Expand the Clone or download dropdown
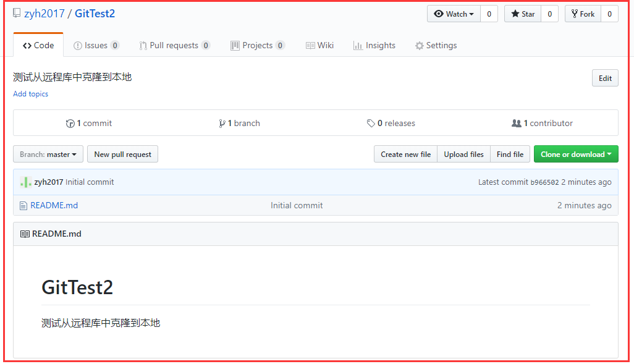This screenshot has height=364, width=634. (x=576, y=154)
